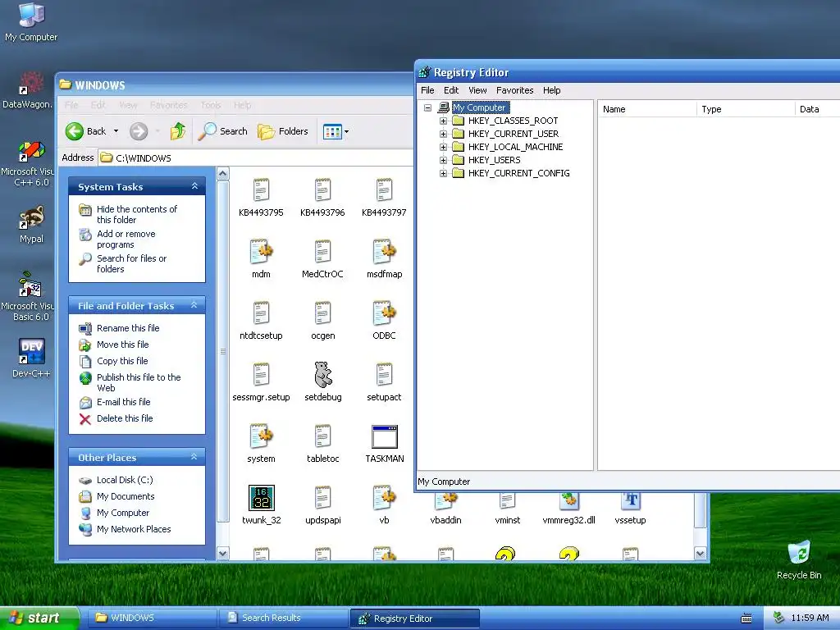Open Registry Editor View menu
Screen dimensions: 840x630
pos(477,90)
